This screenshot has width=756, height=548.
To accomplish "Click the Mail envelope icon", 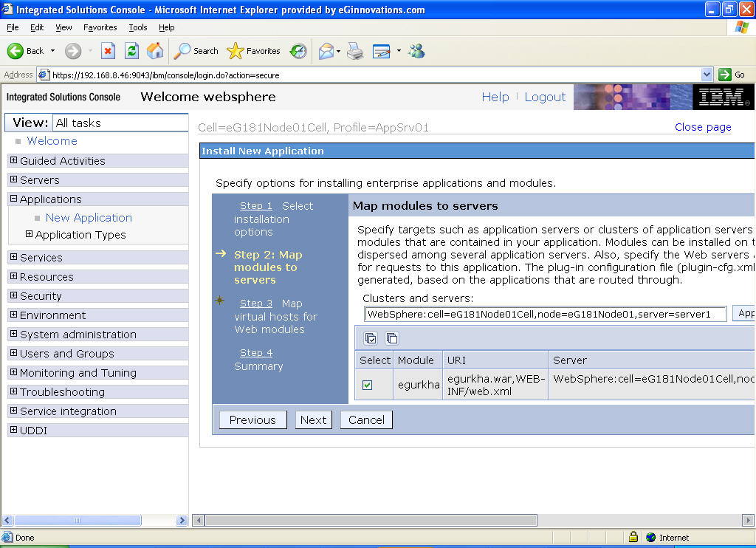I will point(326,51).
